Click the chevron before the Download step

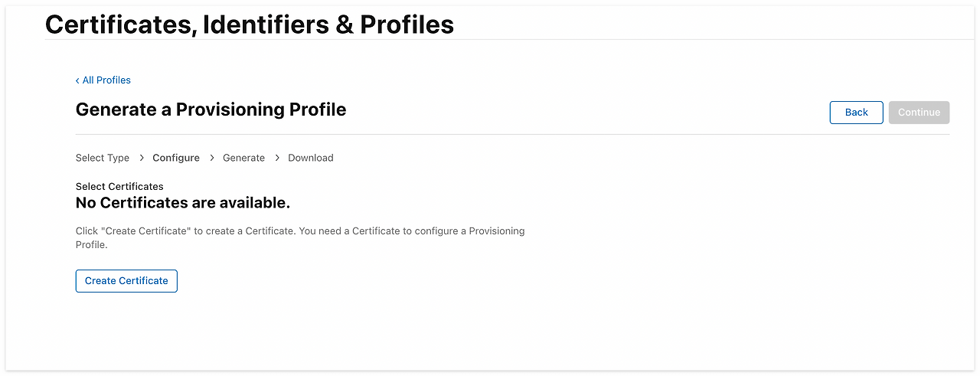(x=277, y=158)
